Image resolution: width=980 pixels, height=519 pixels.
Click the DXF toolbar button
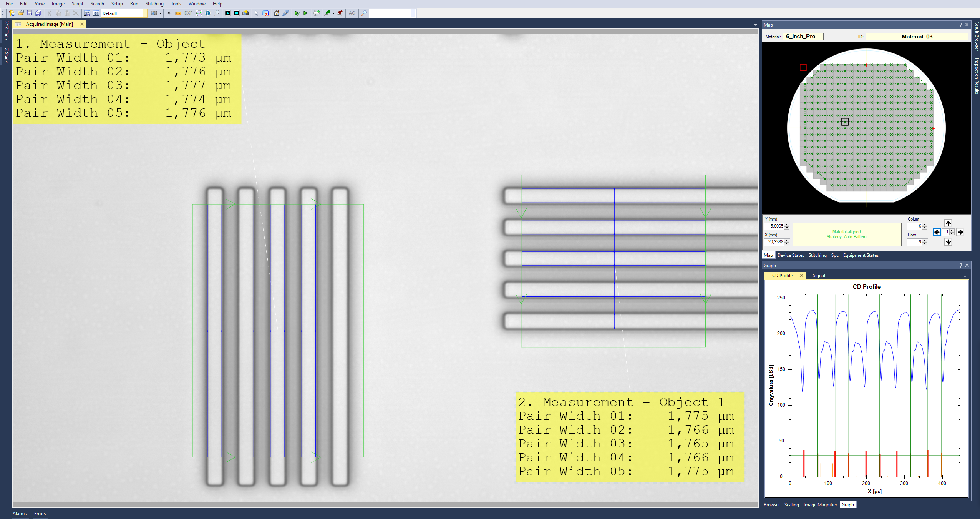point(188,13)
